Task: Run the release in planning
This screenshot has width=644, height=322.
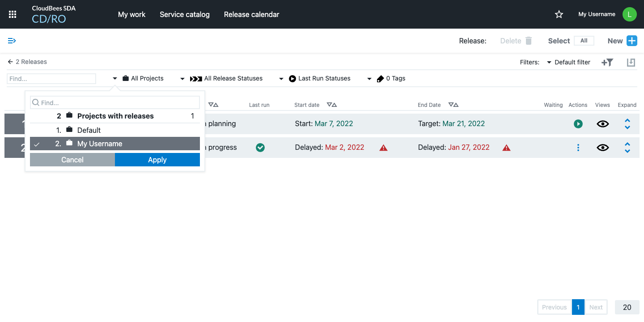Action: (x=578, y=124)
